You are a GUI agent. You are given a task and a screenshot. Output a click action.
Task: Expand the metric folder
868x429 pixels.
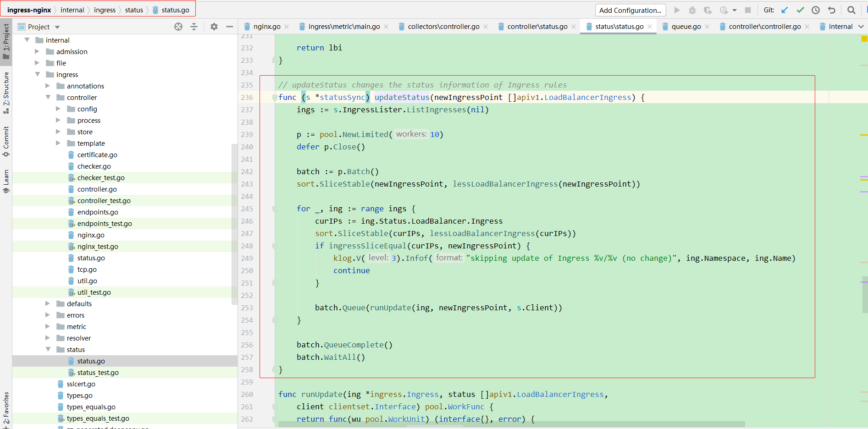(x=48, y=326)
